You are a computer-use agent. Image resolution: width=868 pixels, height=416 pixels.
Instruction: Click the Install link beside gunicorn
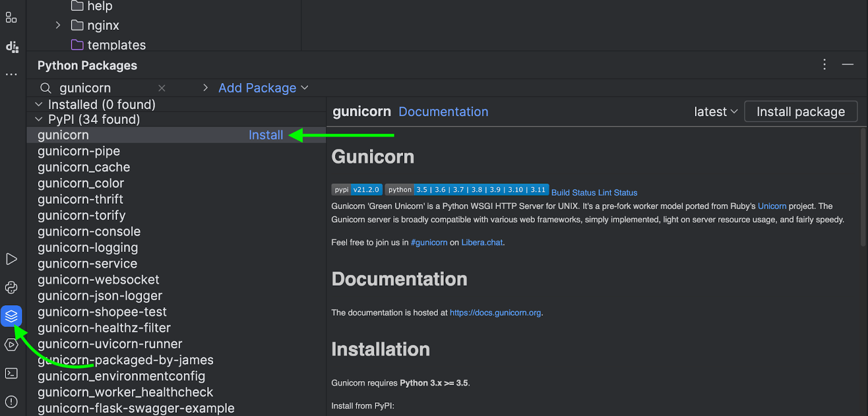pos(266,135)
